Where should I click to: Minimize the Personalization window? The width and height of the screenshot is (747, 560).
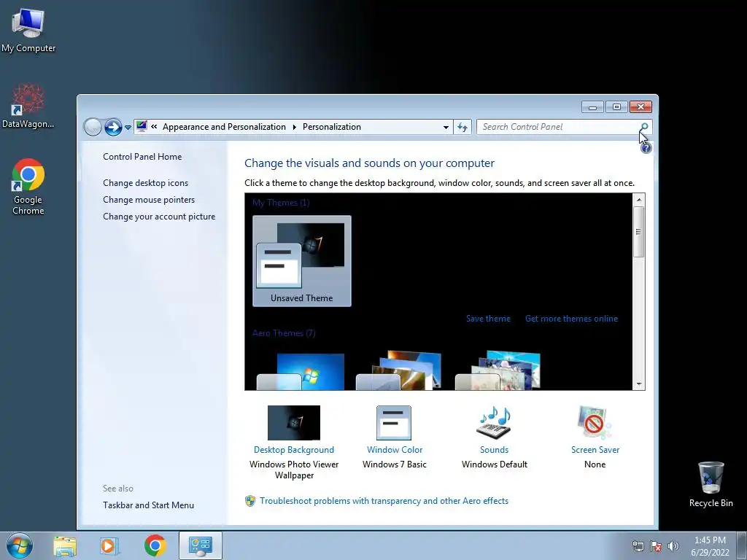[592, 107]
